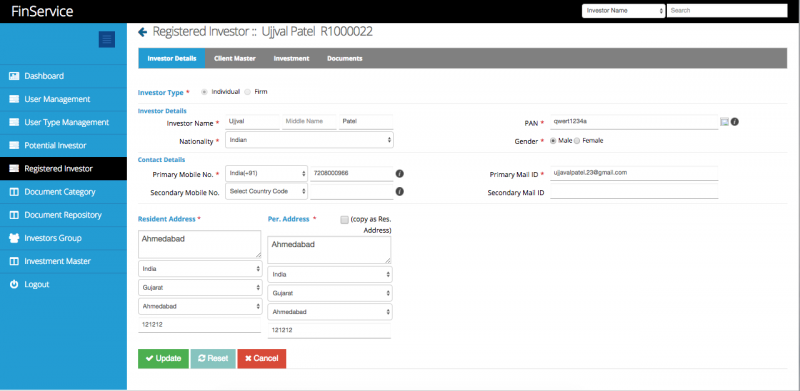Open Potential Investor from the sidebar

[63, 145]
